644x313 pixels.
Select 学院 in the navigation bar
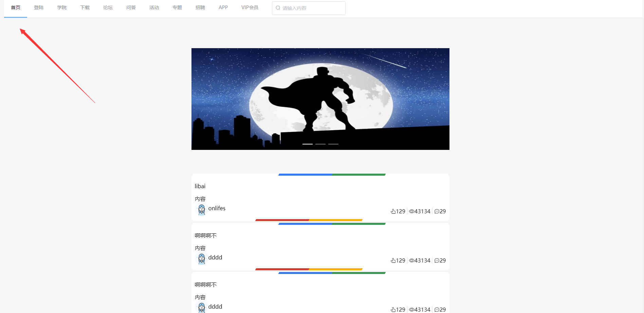pyautogui.click(x=62, y=7)
